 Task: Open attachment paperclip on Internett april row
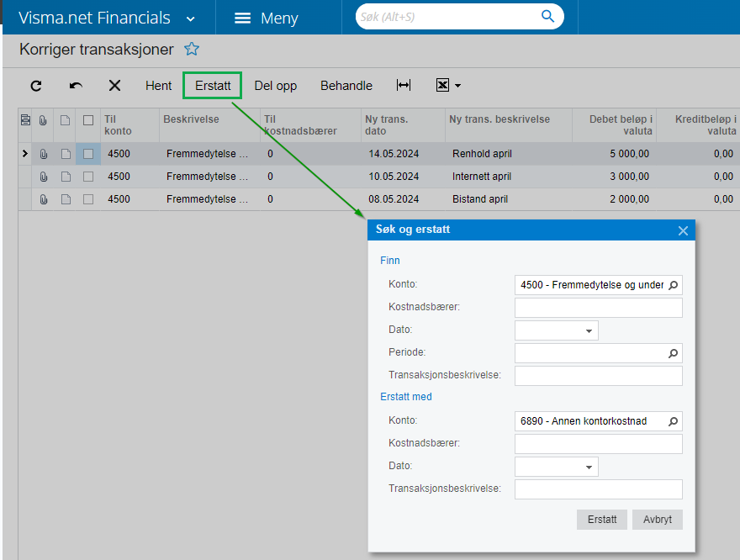(44, 177)
